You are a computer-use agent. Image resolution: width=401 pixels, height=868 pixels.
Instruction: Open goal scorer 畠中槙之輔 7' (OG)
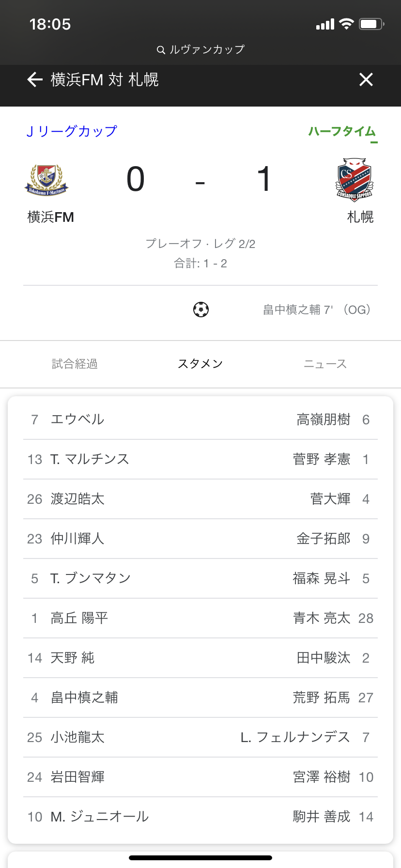coord(317,310)
